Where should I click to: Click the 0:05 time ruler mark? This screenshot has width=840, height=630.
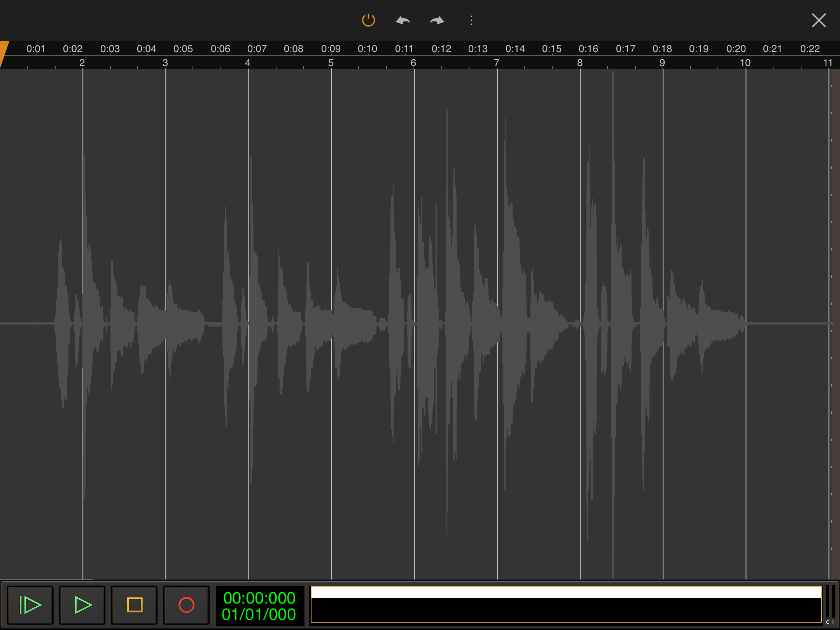183,49
